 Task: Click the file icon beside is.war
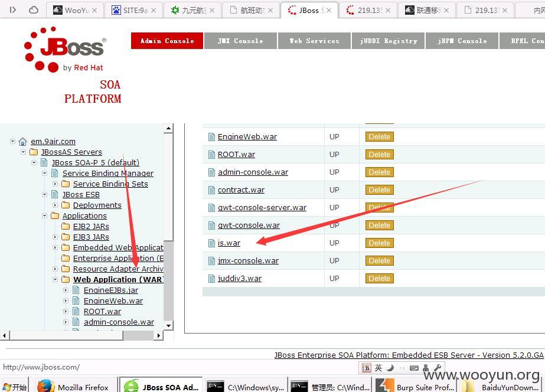211,243
